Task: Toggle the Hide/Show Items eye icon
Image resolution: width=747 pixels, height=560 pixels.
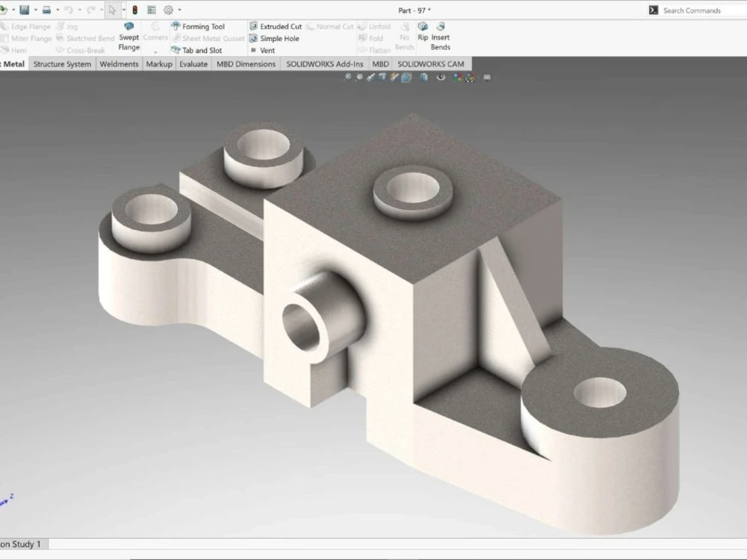Action: (441, 77)
